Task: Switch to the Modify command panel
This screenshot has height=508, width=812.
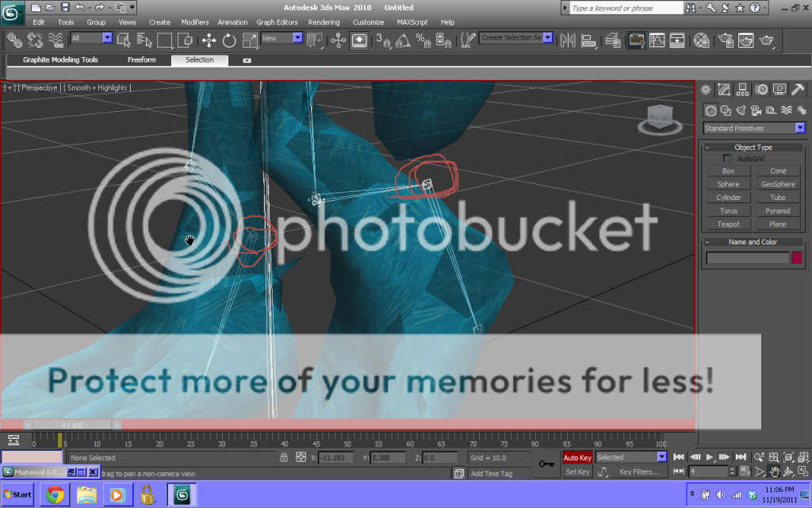Action: [x=724, y=90]
